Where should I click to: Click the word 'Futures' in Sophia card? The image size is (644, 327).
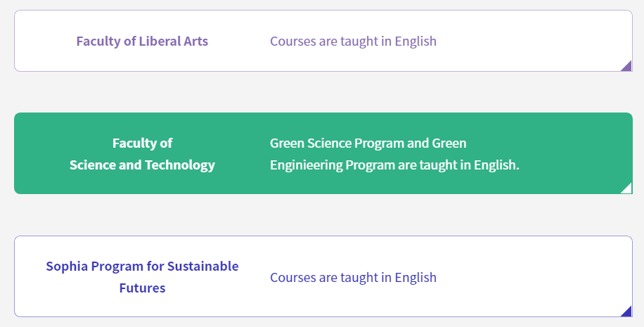click(142, 288)
